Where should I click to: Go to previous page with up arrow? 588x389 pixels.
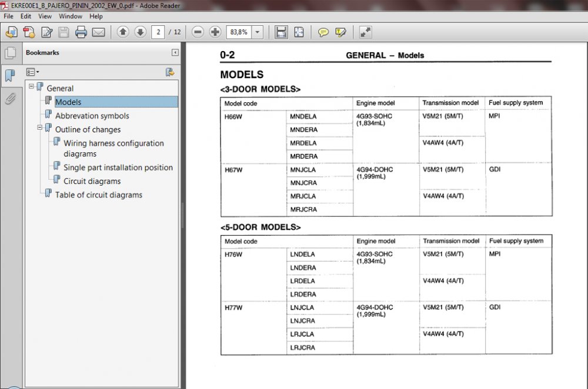pyautogui.click(x=123, y=32)
